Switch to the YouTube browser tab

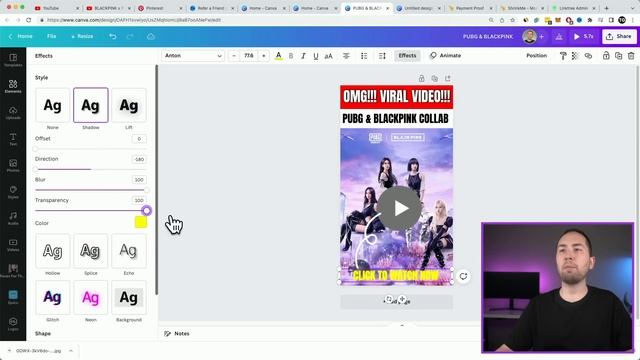[x=56, y=8]
